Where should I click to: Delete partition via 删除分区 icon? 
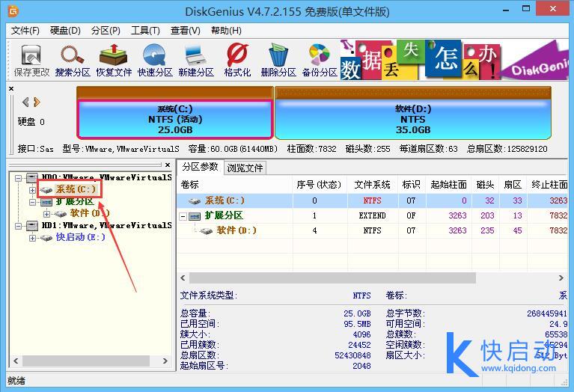click(x=278, y=61)
